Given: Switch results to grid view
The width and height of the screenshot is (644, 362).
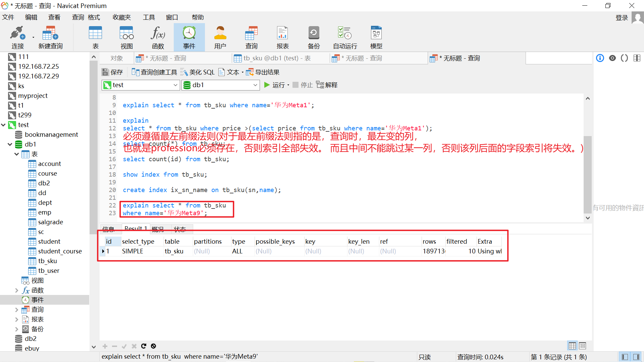Looking at the screenshot, I should 572,346.
